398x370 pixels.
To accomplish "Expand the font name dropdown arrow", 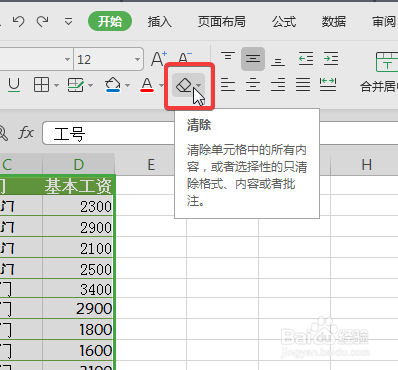I will coord(68,60).
